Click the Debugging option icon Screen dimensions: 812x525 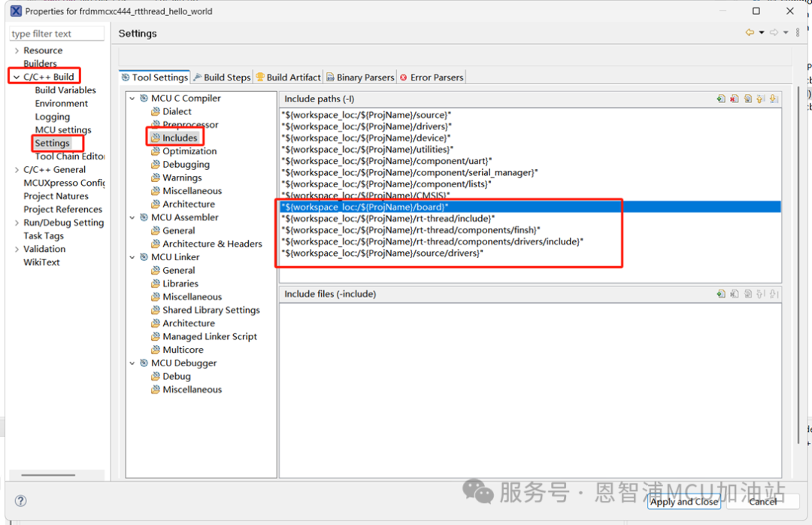coord(156,164)
